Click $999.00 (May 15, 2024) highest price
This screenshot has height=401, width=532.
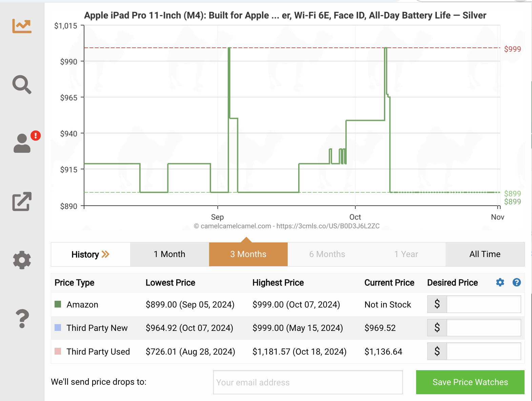point(298,328)
